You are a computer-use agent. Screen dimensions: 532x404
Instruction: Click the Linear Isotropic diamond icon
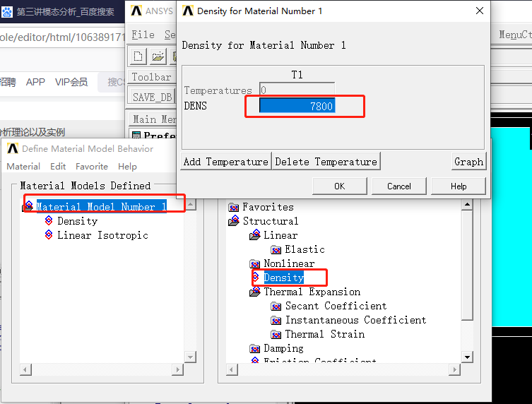pos(49,235)
